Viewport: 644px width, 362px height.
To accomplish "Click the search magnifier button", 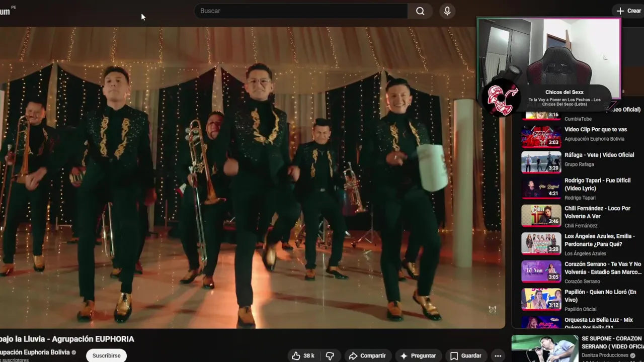I will point(420,11).
